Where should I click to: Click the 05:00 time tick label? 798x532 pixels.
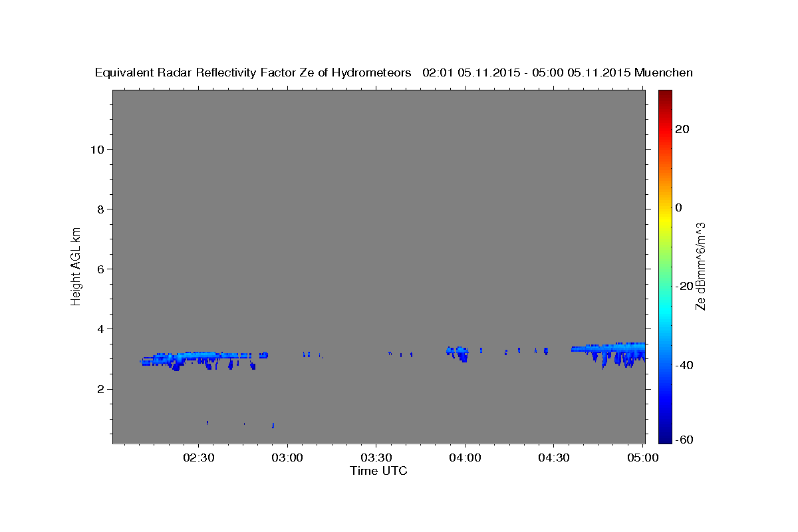(642, 458)
